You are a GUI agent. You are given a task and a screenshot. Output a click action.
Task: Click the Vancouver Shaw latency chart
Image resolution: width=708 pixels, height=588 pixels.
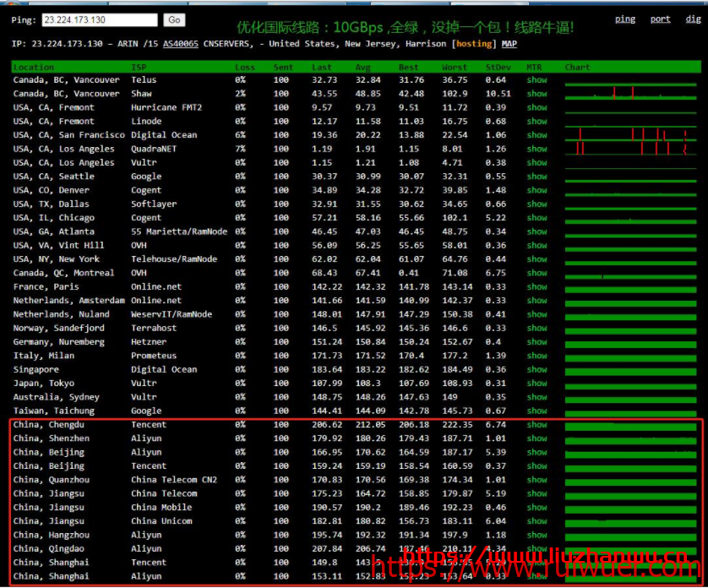pos(630,95)
